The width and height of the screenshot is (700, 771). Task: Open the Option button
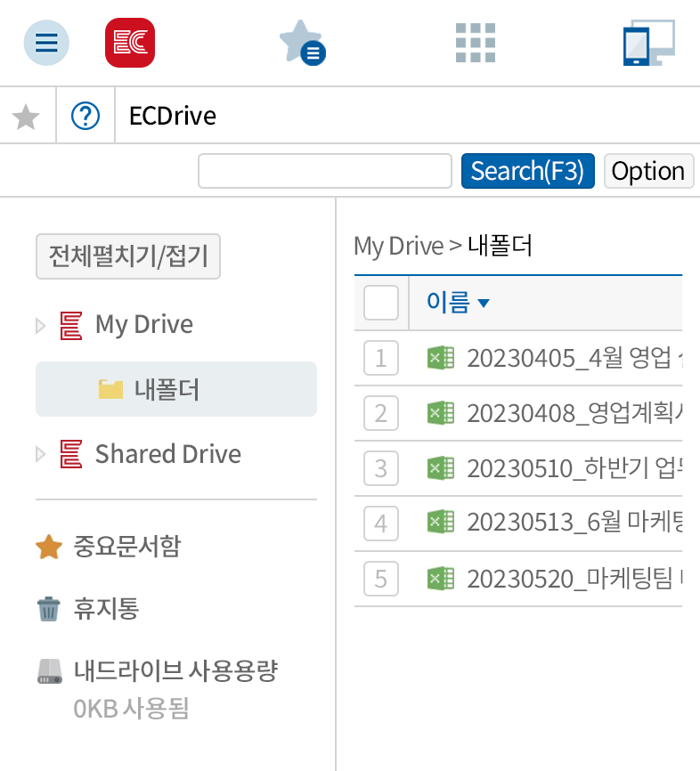(648, 171)
